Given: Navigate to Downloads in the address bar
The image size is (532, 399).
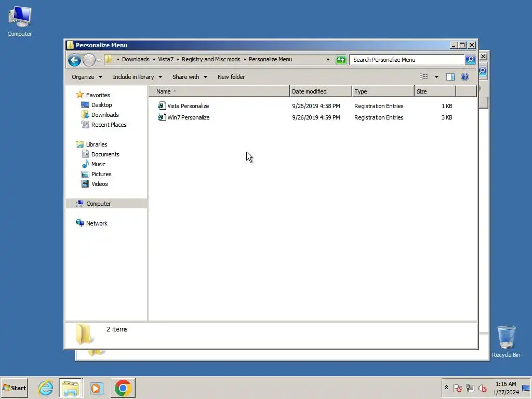Looking at the screenshot, I should click(136, 59).
